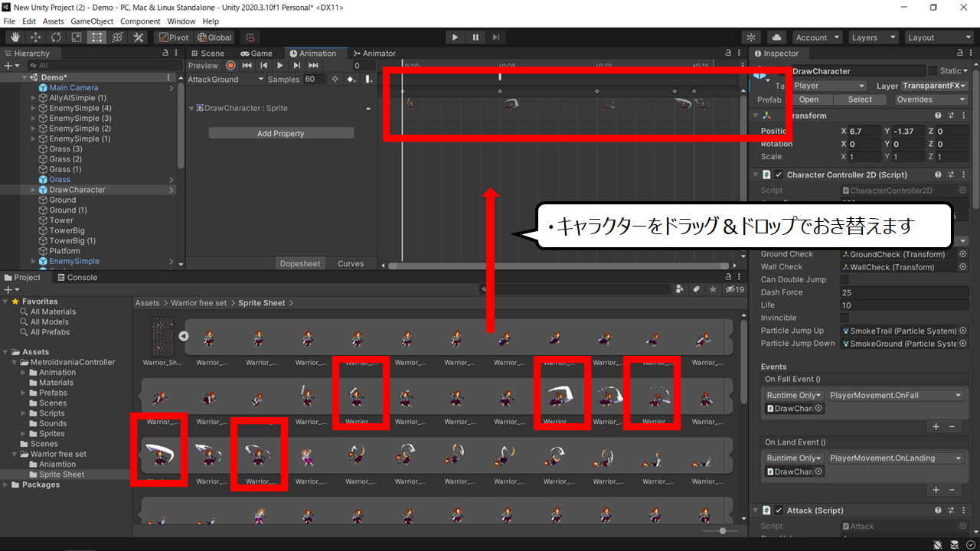
Task: Click prefab Select button
Action: (860, 99)
